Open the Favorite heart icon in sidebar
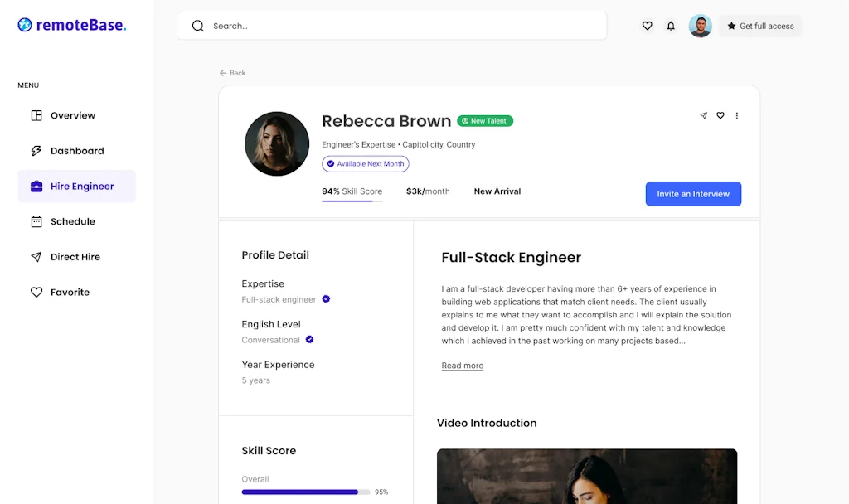The image size is (849, 504). (36, 292)
